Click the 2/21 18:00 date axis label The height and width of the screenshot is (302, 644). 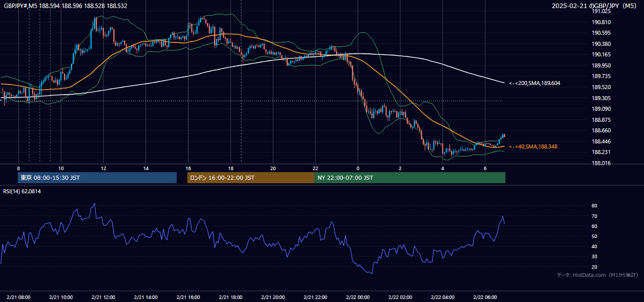coord(231,297)
